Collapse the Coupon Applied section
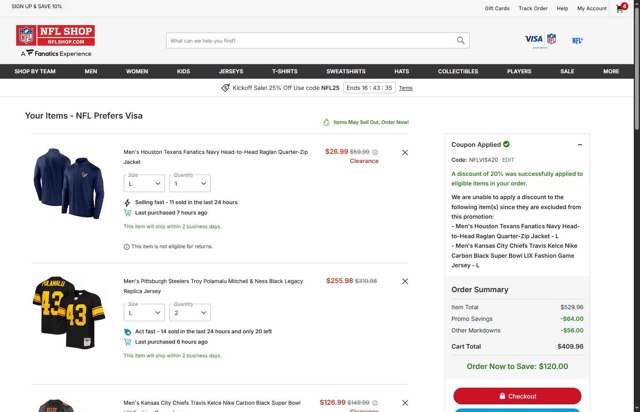Image resolution: width=640 pixels, height=412 pixels. coord(580,145)
